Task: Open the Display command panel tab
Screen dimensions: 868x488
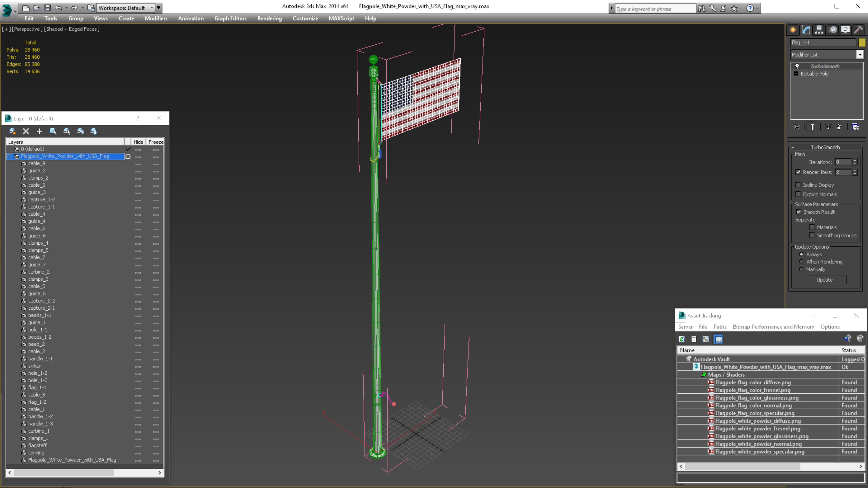Action: point(845,30)
